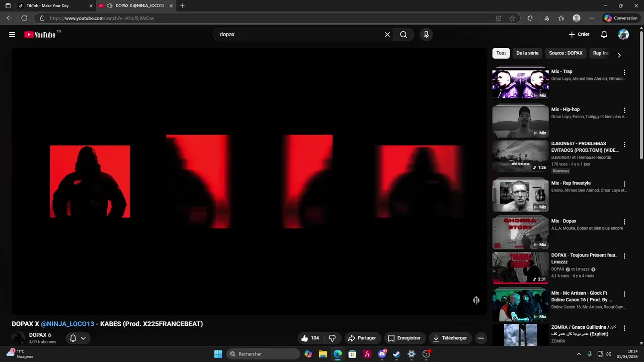The height and width of the screenshot is (362, 644).
Task: Open the browser extensions puzzle icon
Action: click(530, 18)
